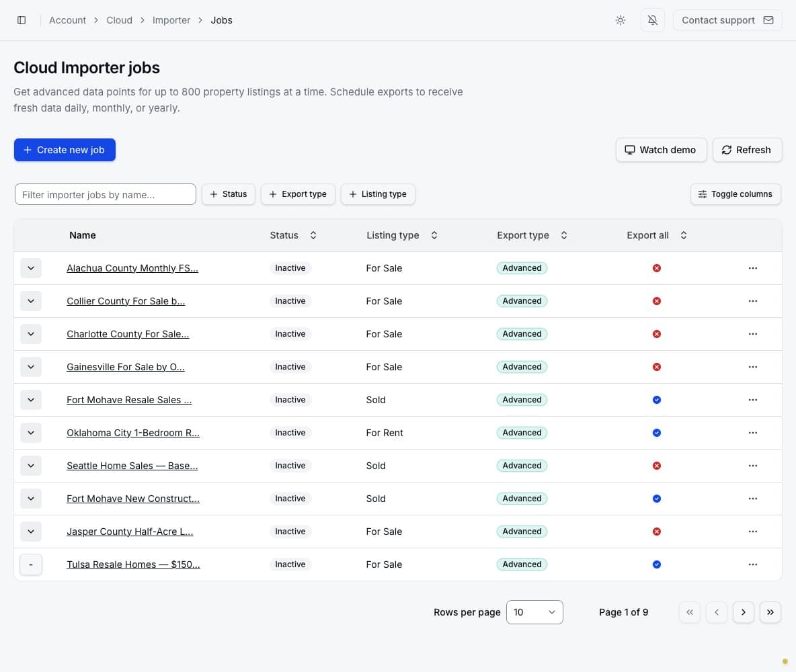
Task: Open the Alachua County Monthly FS job link
Action: point(132,268)
